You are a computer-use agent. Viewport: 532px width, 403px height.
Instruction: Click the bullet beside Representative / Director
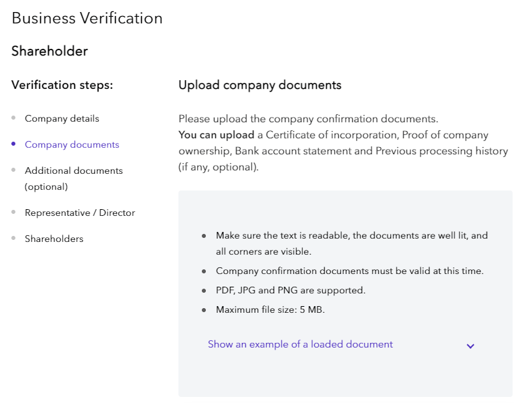click(x=13, y=212)
